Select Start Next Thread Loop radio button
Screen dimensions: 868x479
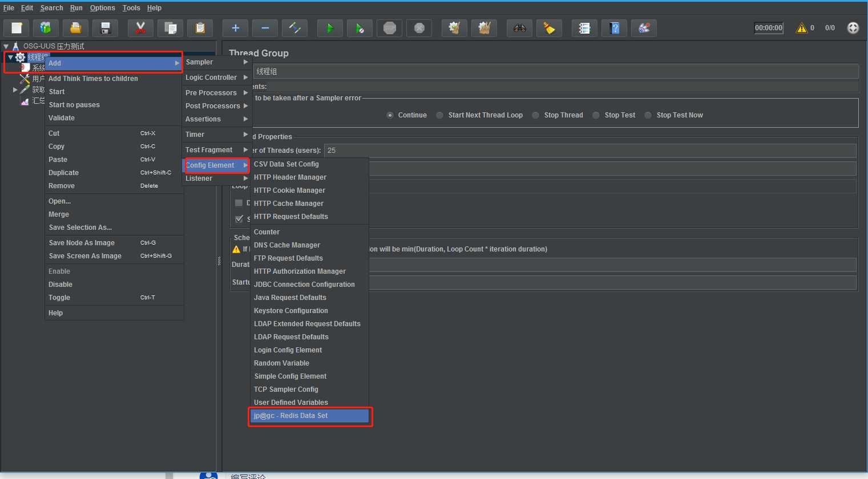(439, 115)
